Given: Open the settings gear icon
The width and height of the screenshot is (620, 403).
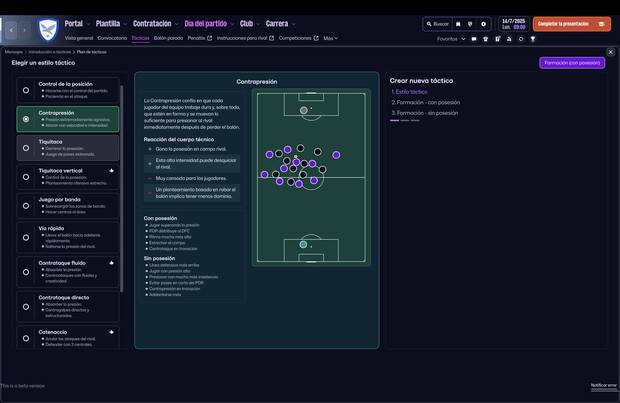Looking at the screenshot, I should point(483,24).
